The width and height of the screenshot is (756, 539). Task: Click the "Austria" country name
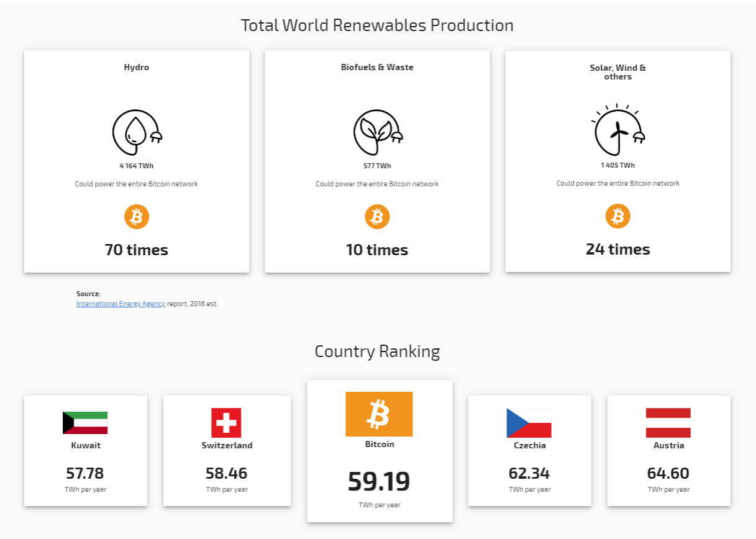[669, 445]
